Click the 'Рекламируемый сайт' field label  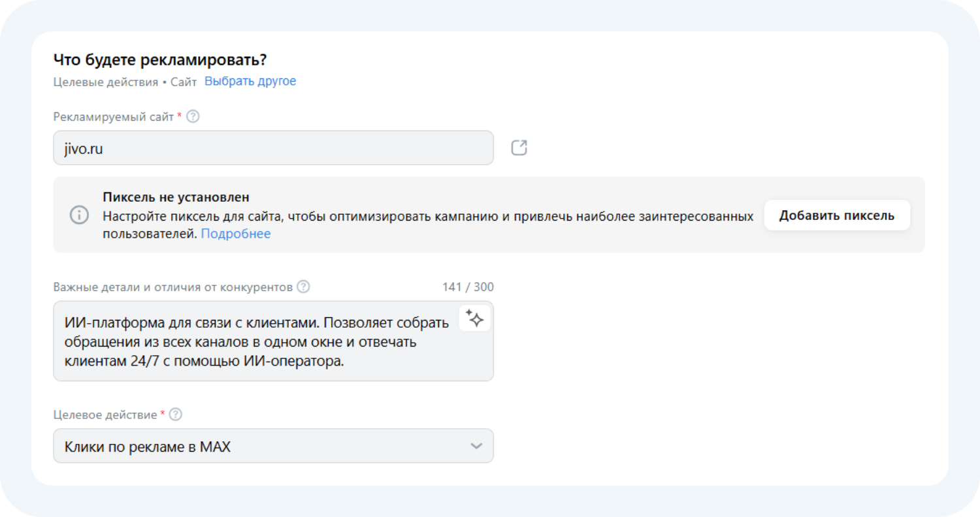[114, 117]
